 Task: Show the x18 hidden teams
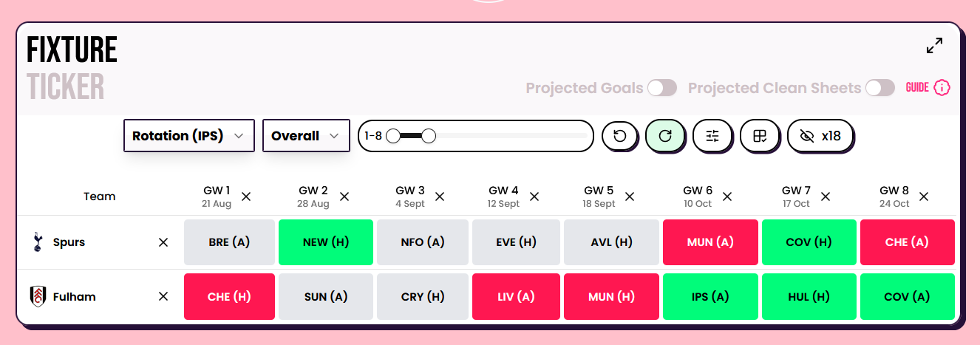click(x=820, y=136)
